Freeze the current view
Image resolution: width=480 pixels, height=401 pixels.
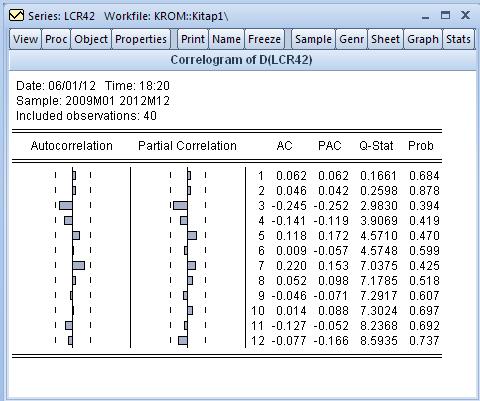[264, 39]
